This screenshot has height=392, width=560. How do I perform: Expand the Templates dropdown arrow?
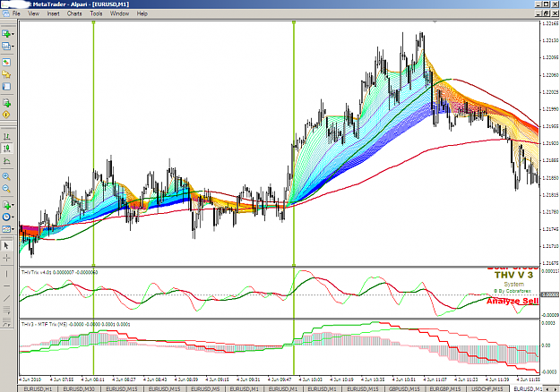click(13, 229)
